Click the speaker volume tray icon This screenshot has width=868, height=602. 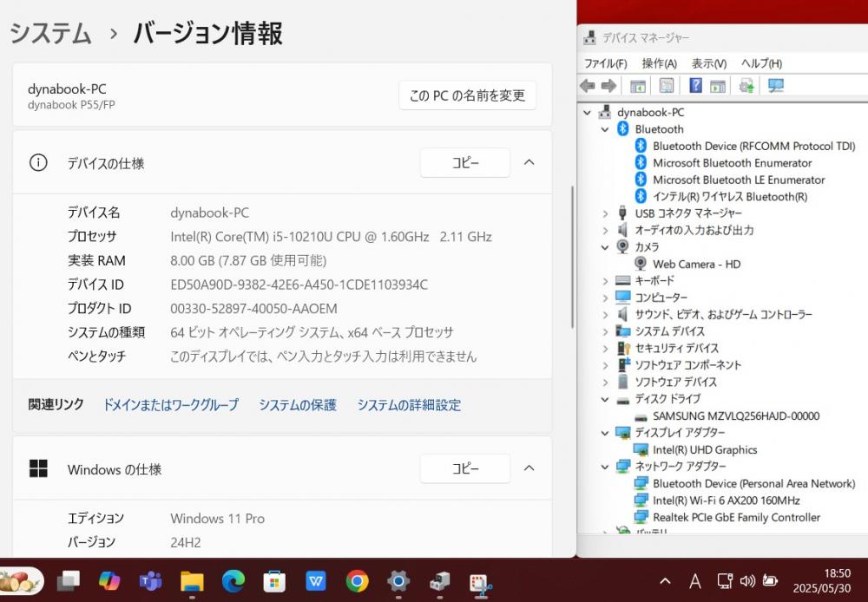click(x=747, y=580)
